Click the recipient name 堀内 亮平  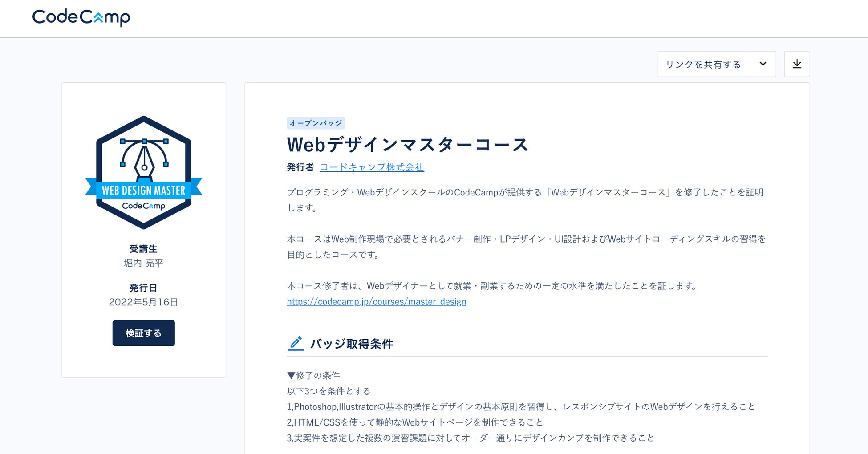143,263
